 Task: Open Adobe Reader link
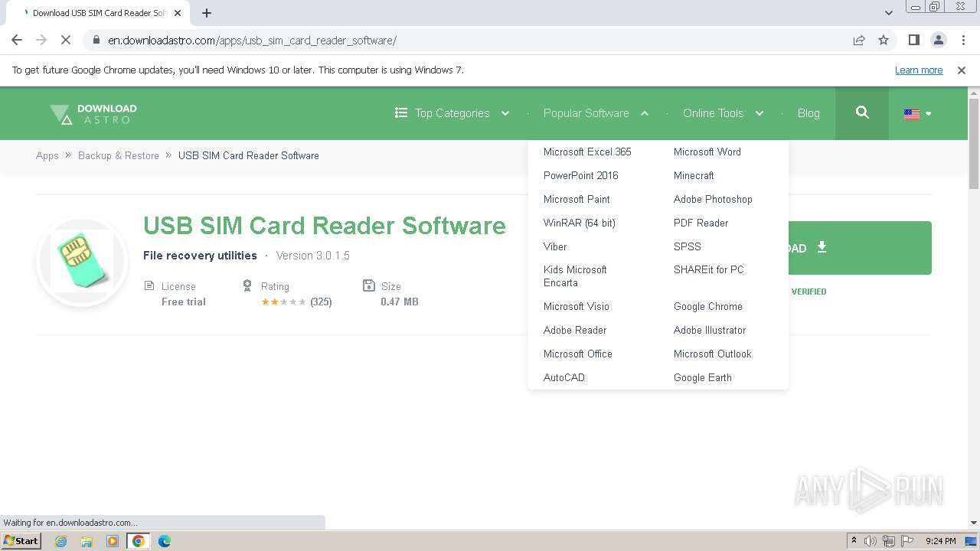[575, 330]
